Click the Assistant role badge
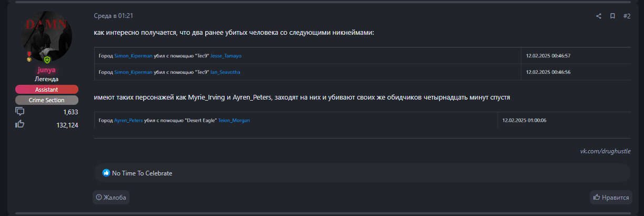The height and width of the screenshot is (216, 644). pyautogui.click(x=46, y=90)
